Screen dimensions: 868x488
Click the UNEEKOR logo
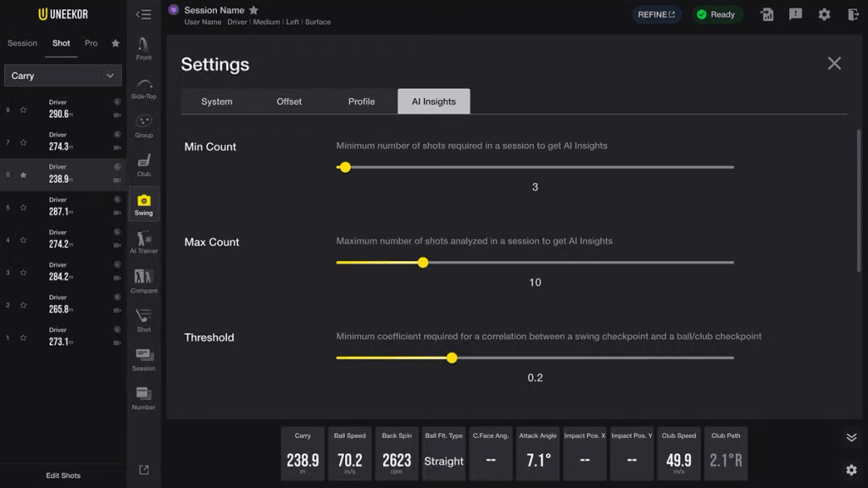tap(63, 14)
